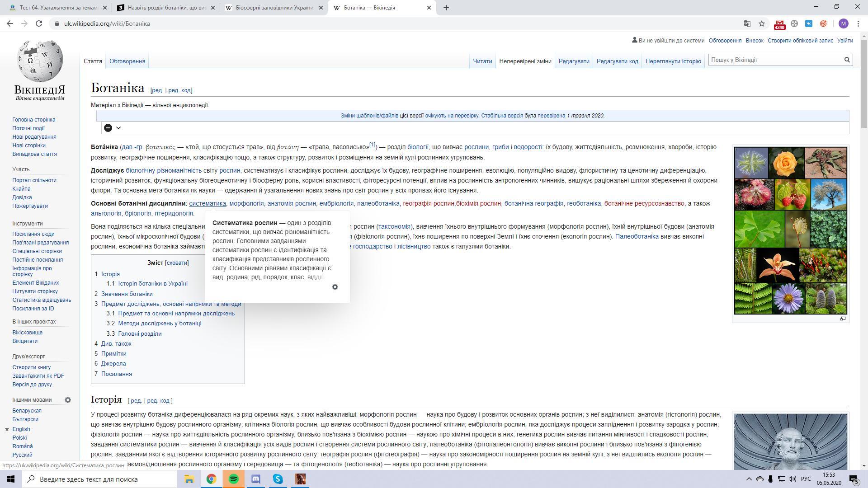
Task: Open the Випадкова стаття sidebar link
Action: coord(34,154)
